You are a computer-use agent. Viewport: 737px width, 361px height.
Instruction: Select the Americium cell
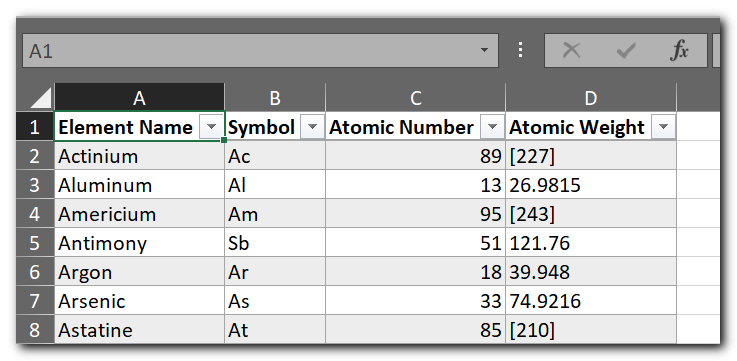pyautogui.click(x=140, y=214)
